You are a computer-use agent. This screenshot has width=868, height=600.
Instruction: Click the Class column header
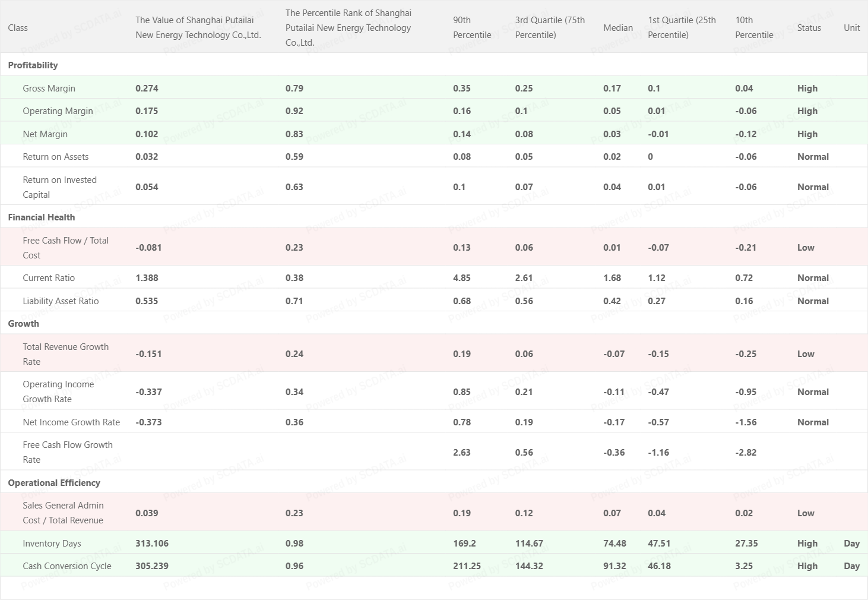point(18,28)
